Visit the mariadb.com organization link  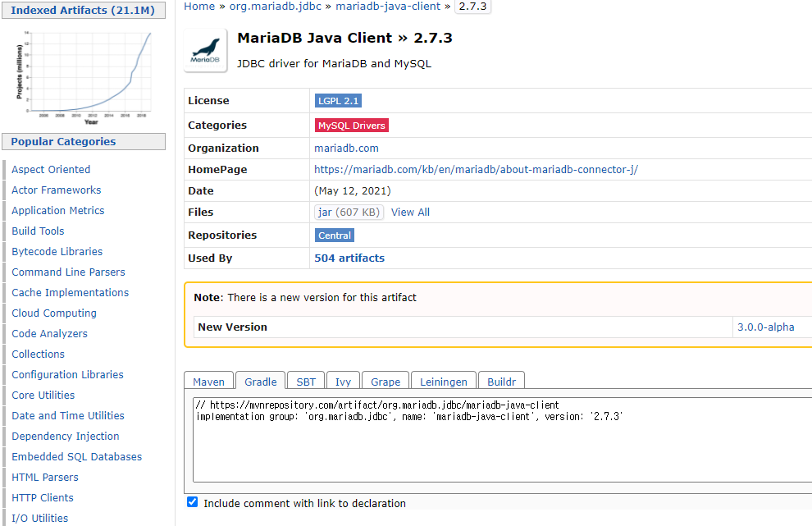click(346, 149)
